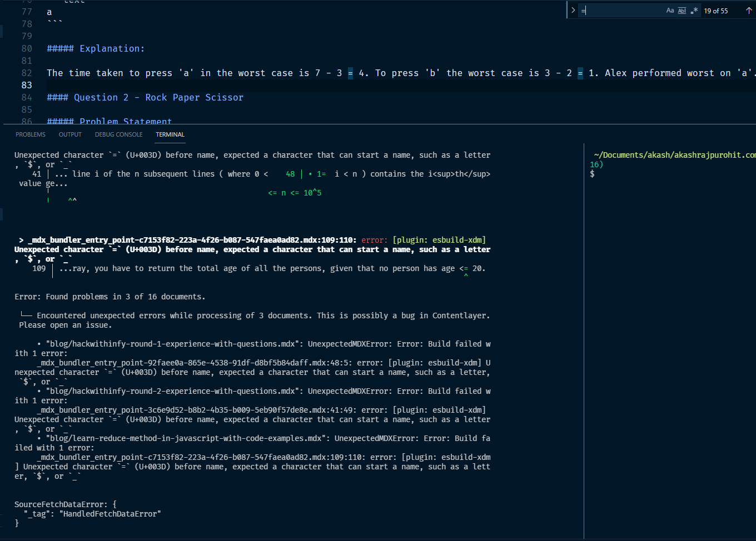Screen dimensions: 756x541
Task: Select the TERMINAL tab
Action: (170, 134)
